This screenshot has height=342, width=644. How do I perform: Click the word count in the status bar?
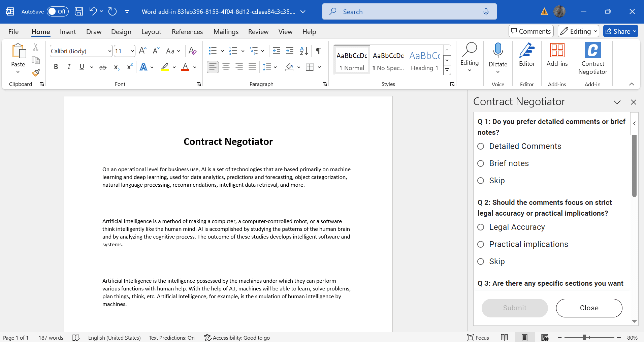point(51,337)
